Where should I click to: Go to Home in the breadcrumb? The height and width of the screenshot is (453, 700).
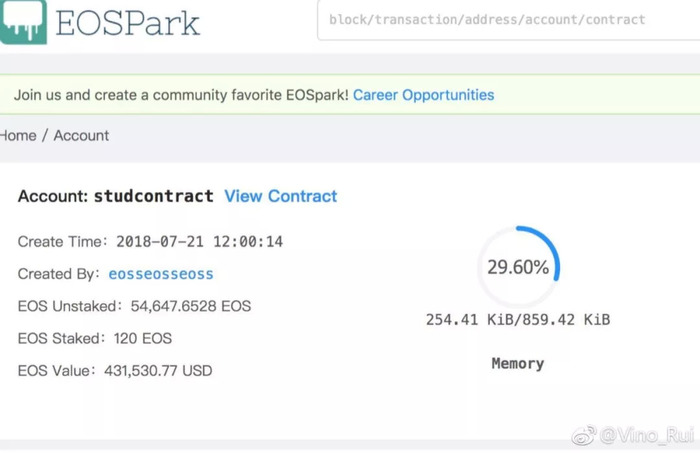(17, 135)
